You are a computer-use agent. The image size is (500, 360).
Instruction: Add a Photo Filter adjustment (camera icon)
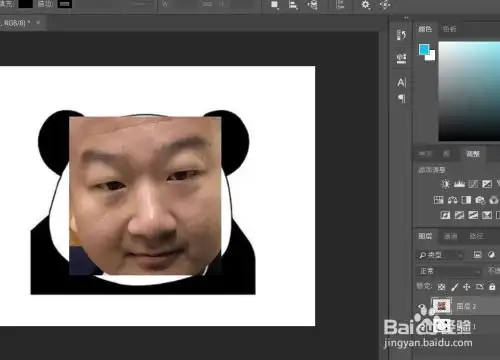click(x=480, y=200)
